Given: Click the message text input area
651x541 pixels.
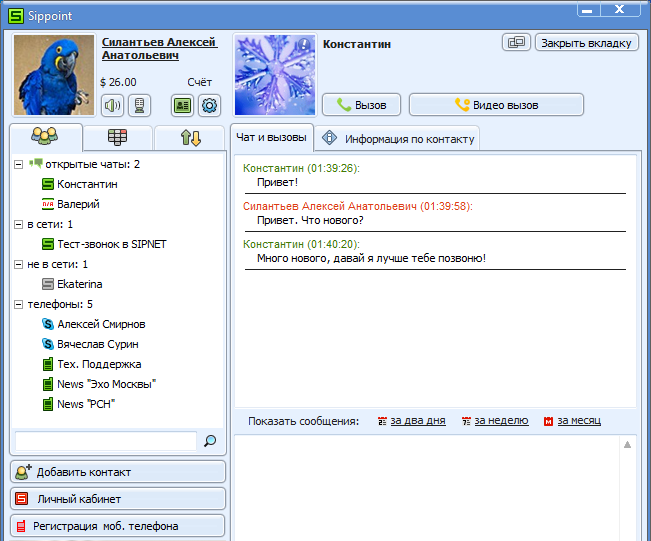Looking at the screenshot, I should point(428,488).
